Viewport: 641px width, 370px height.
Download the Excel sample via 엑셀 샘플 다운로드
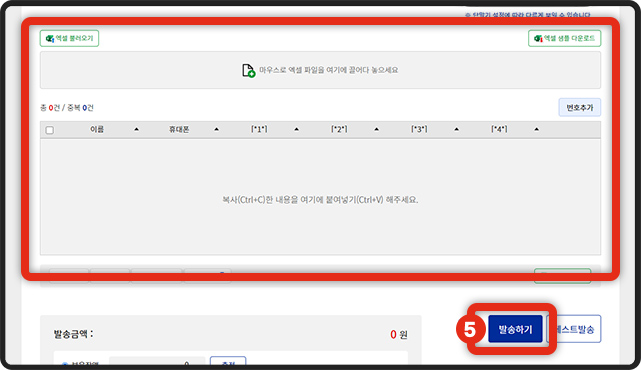pos(564,38)
